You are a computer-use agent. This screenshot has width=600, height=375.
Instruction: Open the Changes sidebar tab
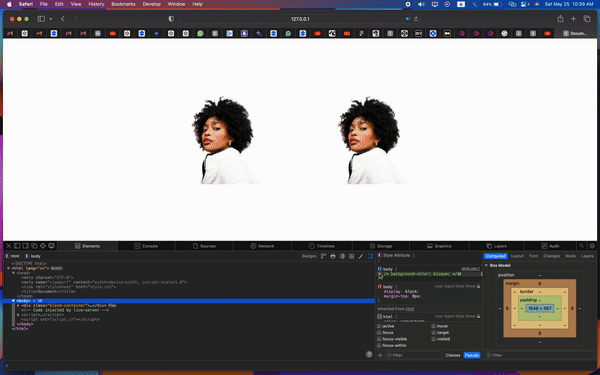551,256
